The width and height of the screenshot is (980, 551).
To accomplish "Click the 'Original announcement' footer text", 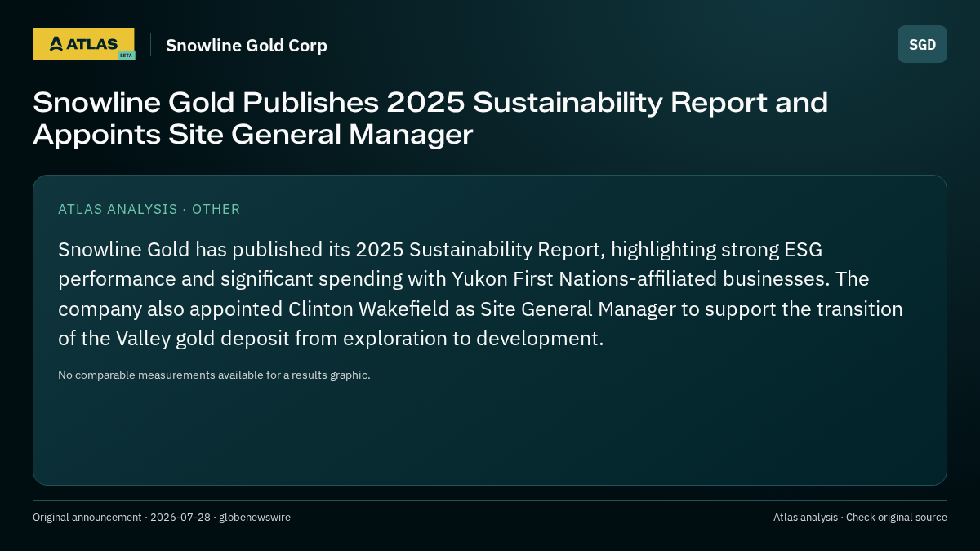I will [x=162, y=517].
